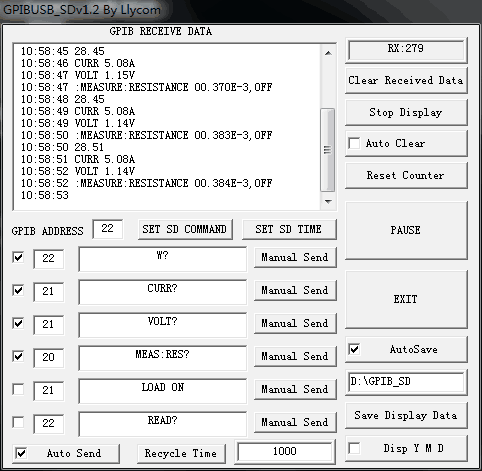482x471 pixels.
Task: Click the RX:279 counter box
Action: (406, 49)
